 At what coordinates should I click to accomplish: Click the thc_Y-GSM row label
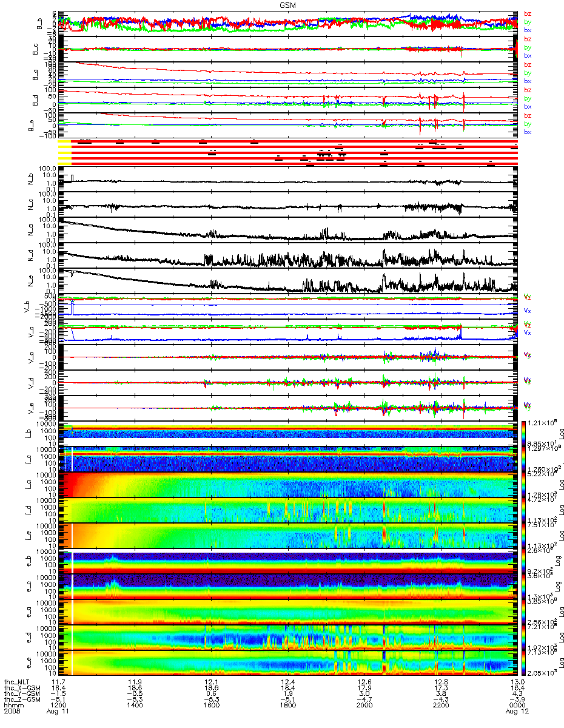click(x=22, y=692)
